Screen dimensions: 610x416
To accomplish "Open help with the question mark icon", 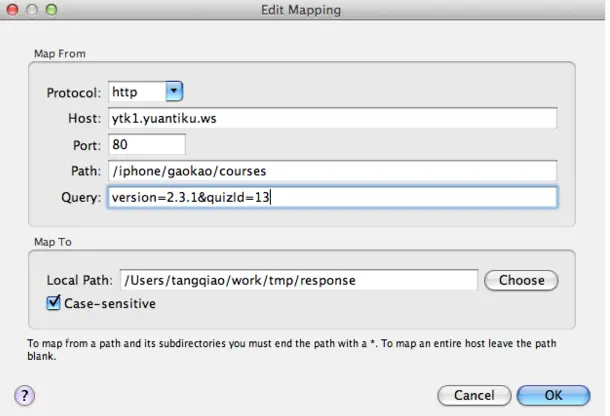I will (25, 396).
